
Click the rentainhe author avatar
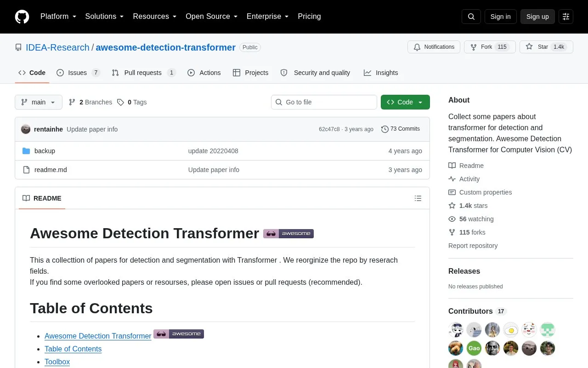pos(26,129)
